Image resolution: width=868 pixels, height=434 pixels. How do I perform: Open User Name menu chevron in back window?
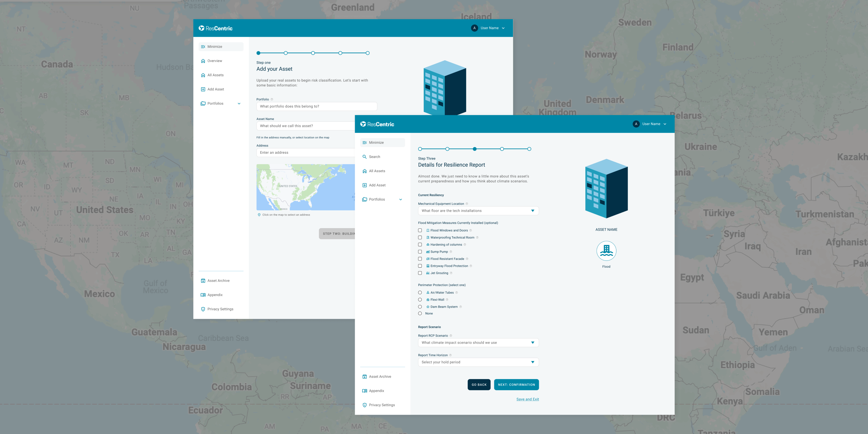(x=503, y=28)
